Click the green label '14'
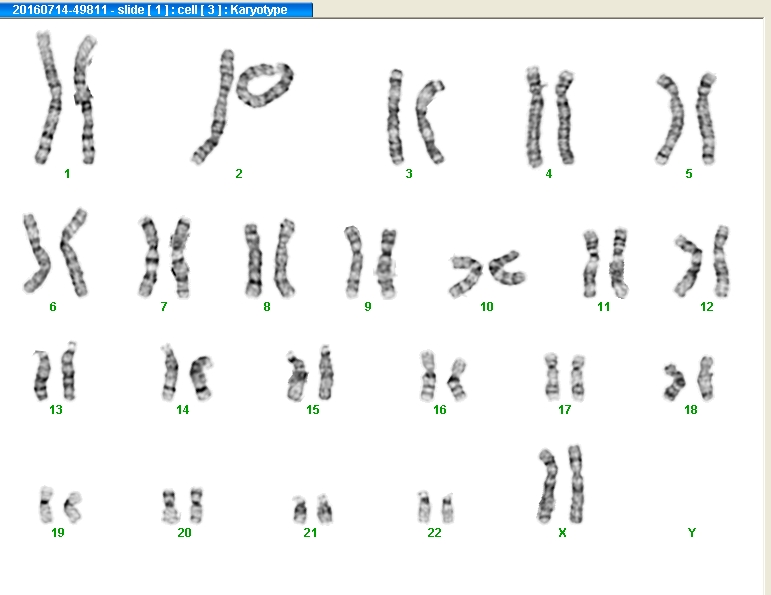771x595 pixels. click(x=182, y=410)
